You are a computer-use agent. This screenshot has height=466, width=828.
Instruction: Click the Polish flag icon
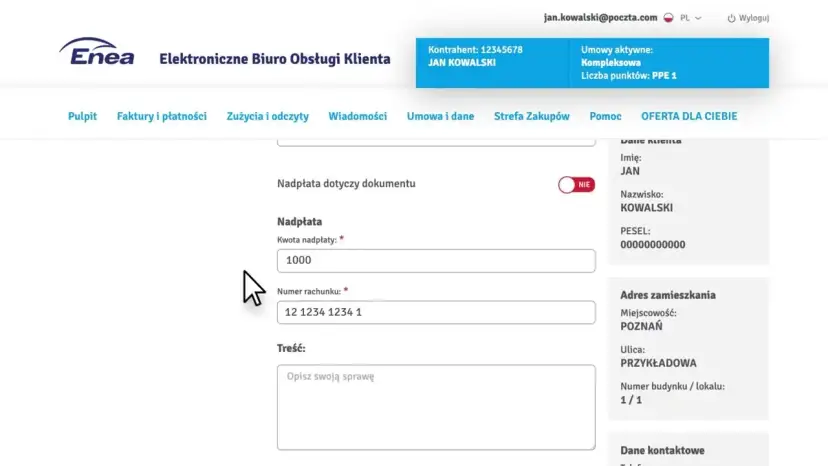click(x=668, y=18)
